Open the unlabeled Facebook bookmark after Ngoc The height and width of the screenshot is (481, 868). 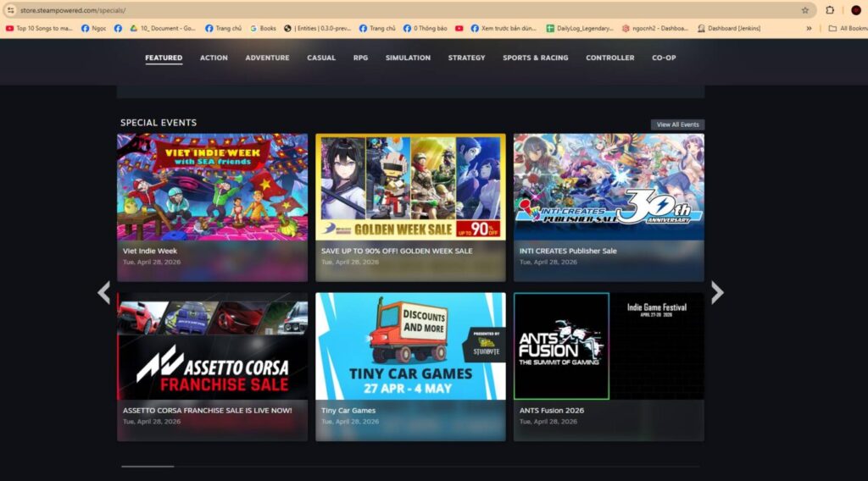(118, 28)
